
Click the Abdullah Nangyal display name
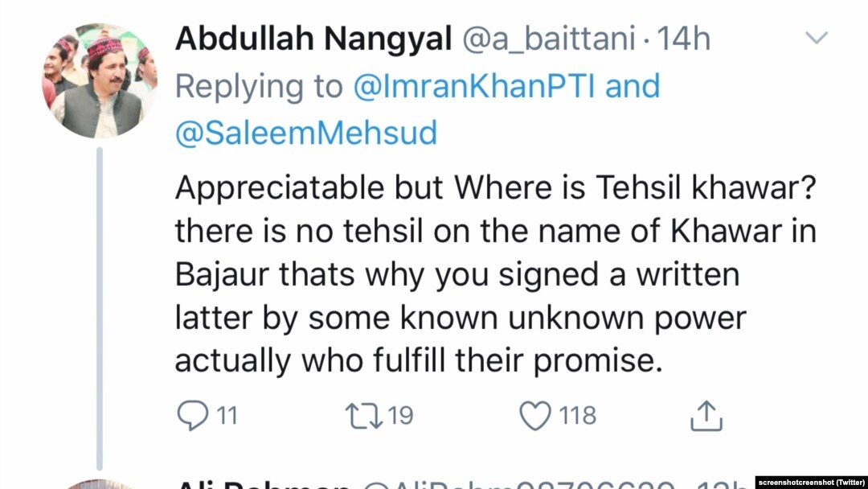pos(313,39)
